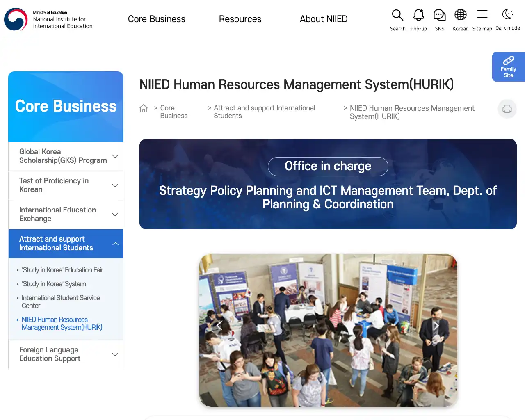Open the Resources top menu

tap(240, 19)
